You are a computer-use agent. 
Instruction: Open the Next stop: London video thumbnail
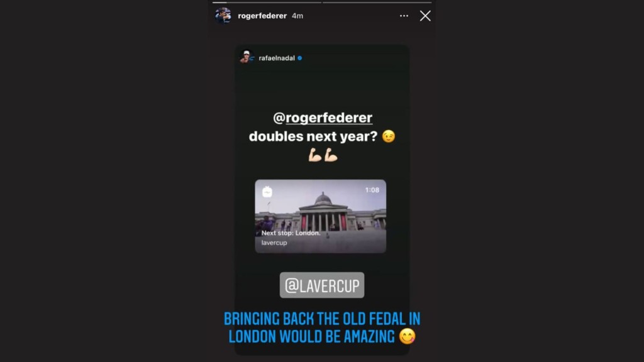pyautogui.click(x=320, y=216)
